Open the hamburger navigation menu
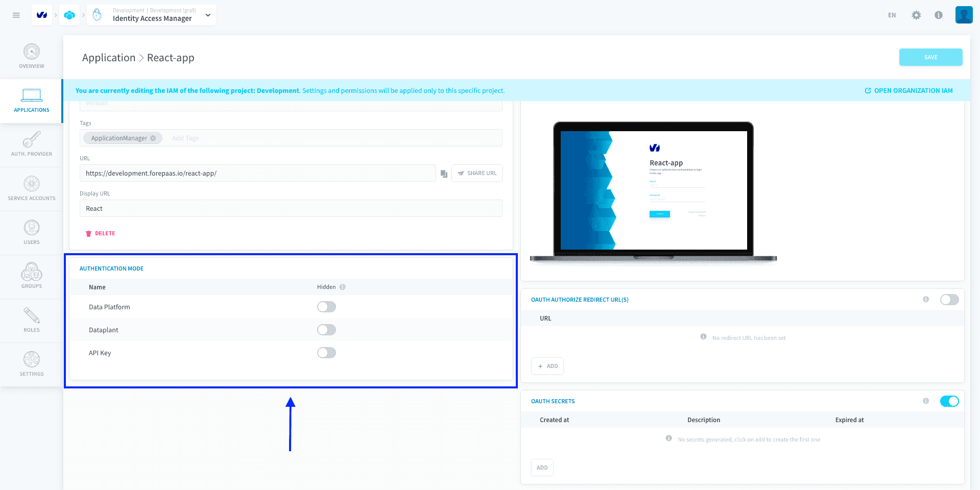Screen dimensions: 980x490 tap(16, 15)
